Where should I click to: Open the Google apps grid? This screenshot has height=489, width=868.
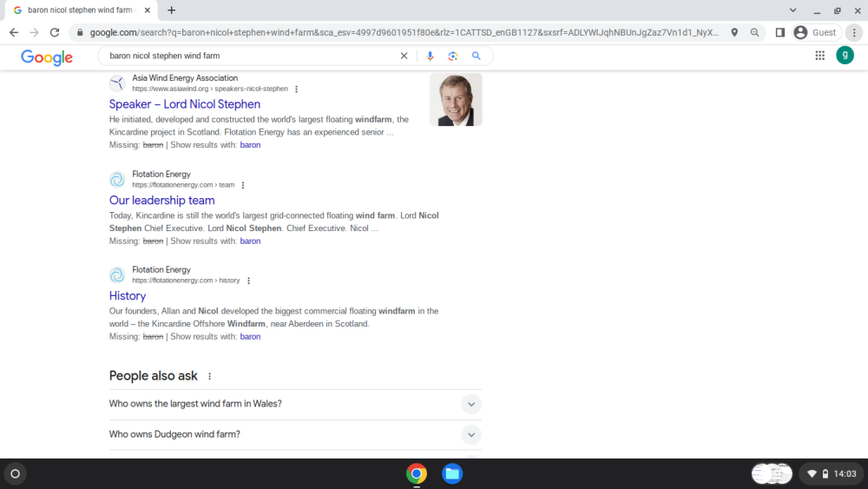tap(820, 56)
